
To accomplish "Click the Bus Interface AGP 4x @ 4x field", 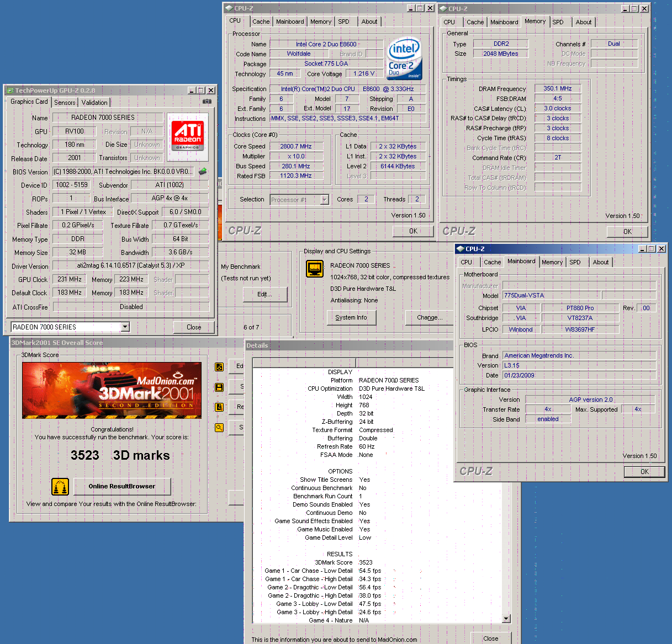I will tap(170, 198).
